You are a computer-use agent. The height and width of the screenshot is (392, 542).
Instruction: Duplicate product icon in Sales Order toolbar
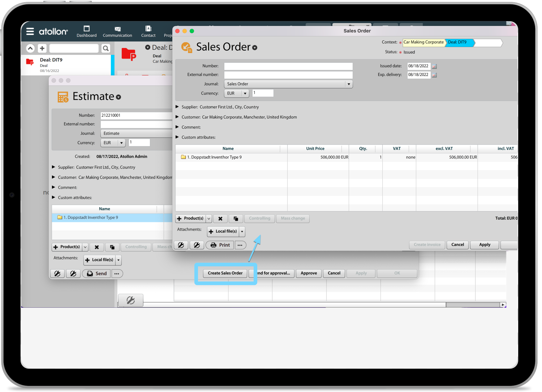236,218
